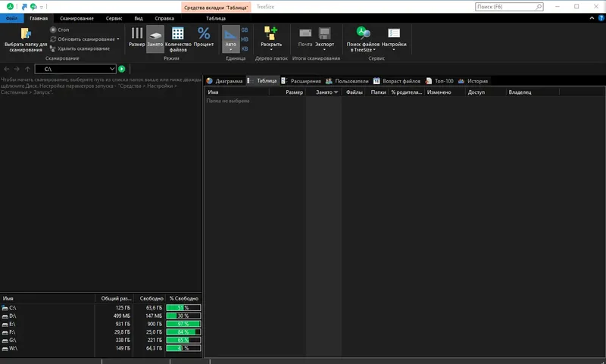The image size is (606, 364).
Task: Select the Home (Главная) ribbon tab
Action: click(x=39, y=18)
